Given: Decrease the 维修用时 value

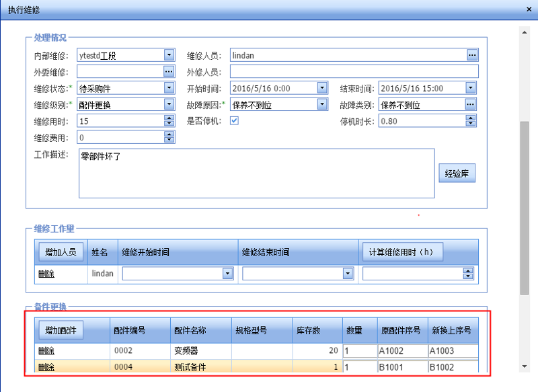Looking at the screenshot, I should click(x=169, y=124).
